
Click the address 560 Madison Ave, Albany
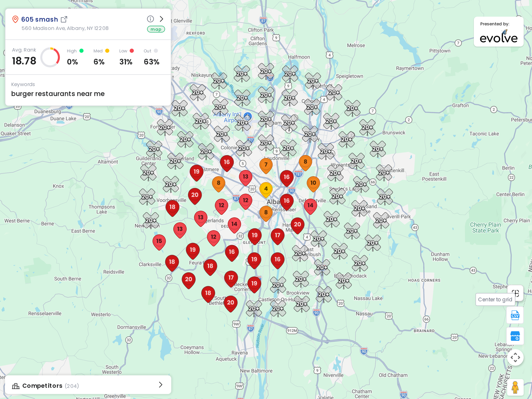(x=65, y=28)
